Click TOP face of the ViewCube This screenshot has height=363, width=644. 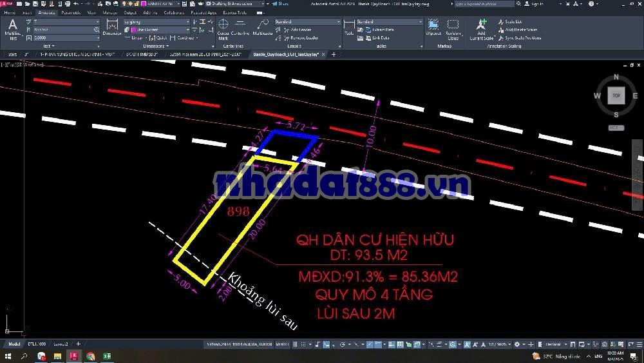(x=616, y=95)
